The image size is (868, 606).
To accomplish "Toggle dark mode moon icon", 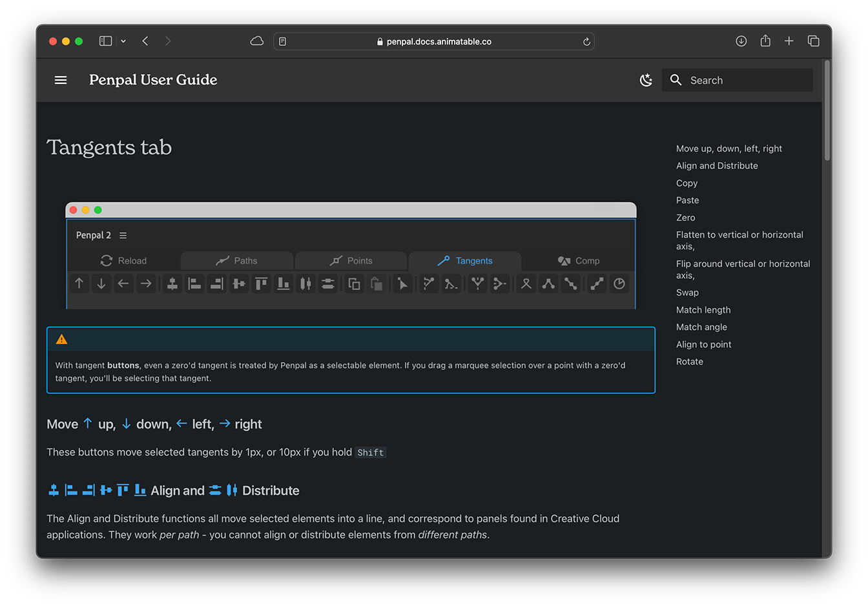I will [646, 80].
